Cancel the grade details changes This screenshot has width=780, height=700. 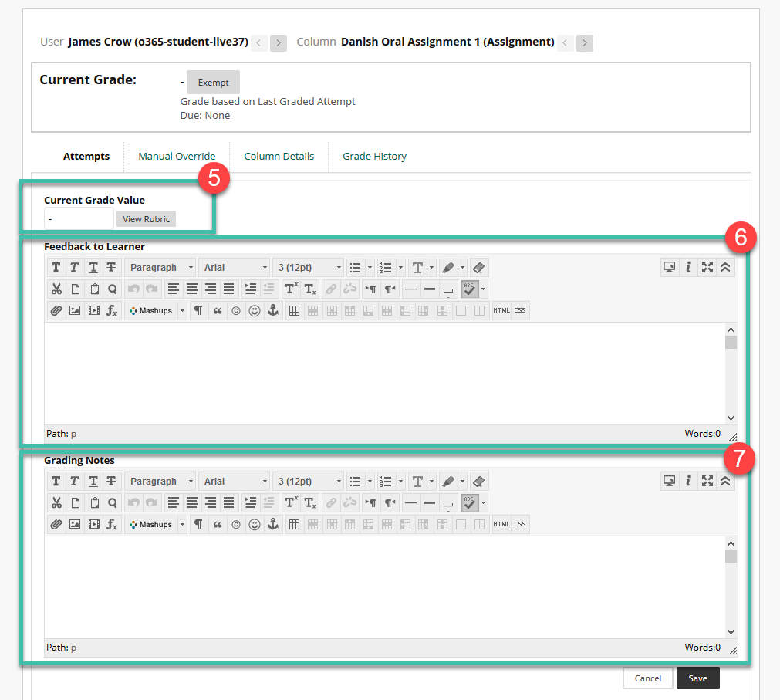647,678
